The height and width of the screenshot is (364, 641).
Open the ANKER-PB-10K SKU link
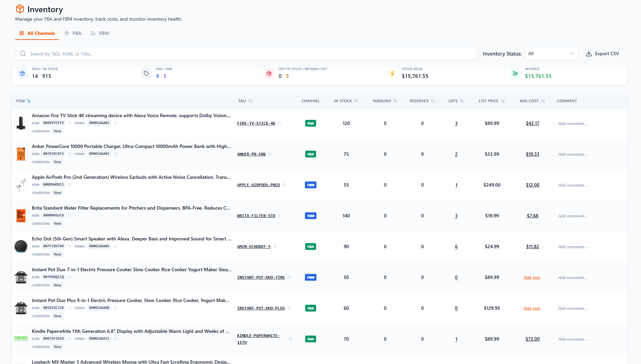pos(251,154)
